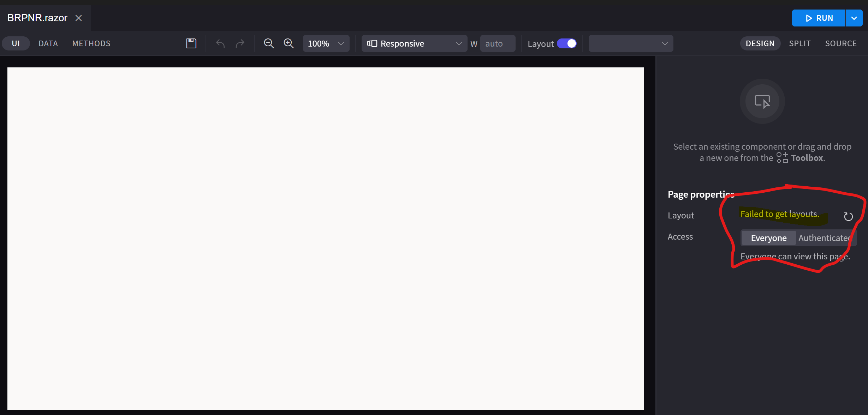Open the empty dropdown beside the Layout toggle
The width and height of the screenshot is (868, 415).
pos(631,43)
